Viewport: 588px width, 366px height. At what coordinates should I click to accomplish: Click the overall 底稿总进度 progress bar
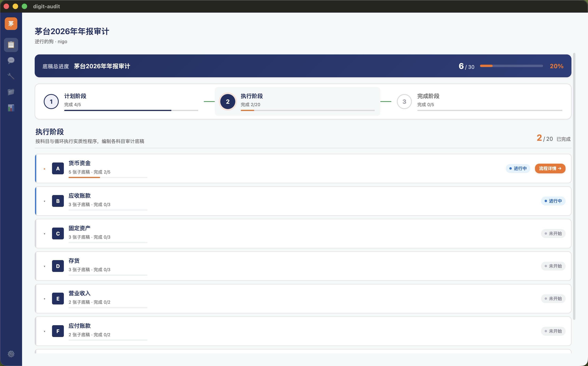coord(511,66)
